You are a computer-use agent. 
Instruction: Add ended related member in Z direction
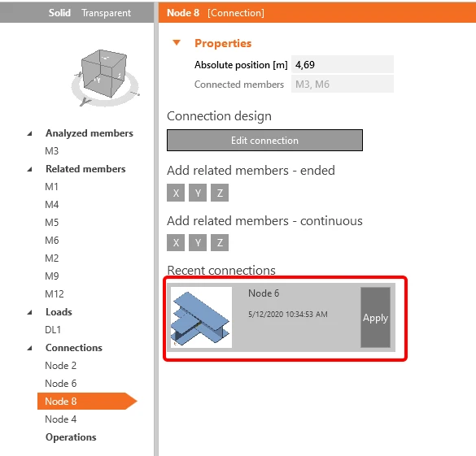220,193
